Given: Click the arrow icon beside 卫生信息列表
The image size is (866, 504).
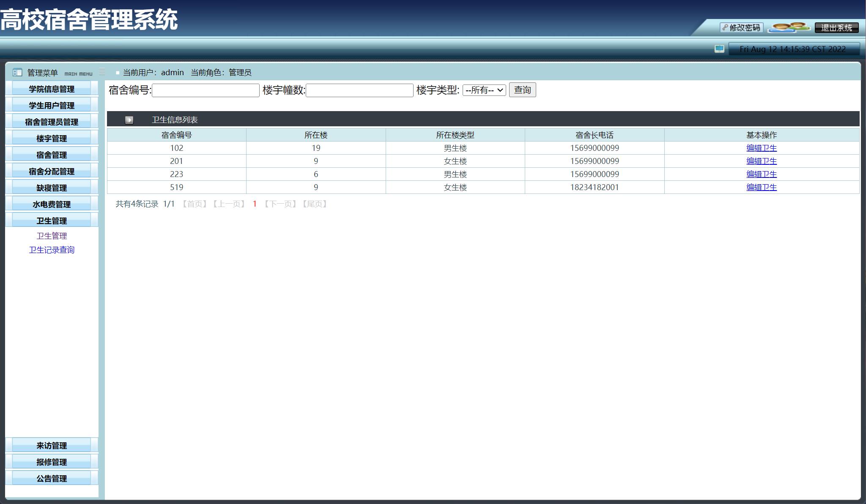Looking at the screenshot, I should coord(129,120).
